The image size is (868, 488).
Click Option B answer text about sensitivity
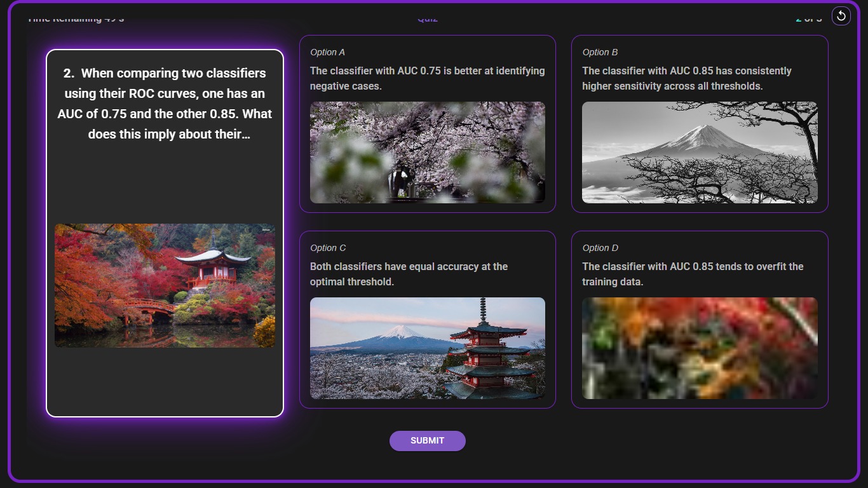(x=686, y=78)
